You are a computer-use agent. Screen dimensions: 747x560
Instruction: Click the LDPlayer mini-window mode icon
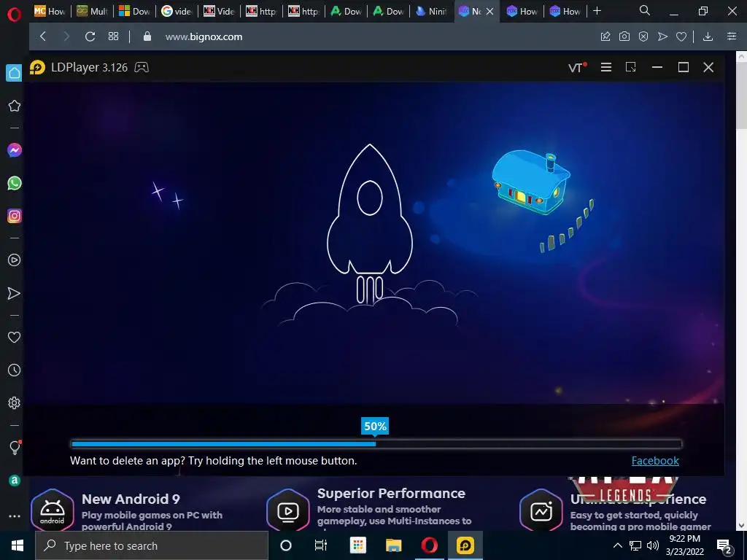pos(631,67)
